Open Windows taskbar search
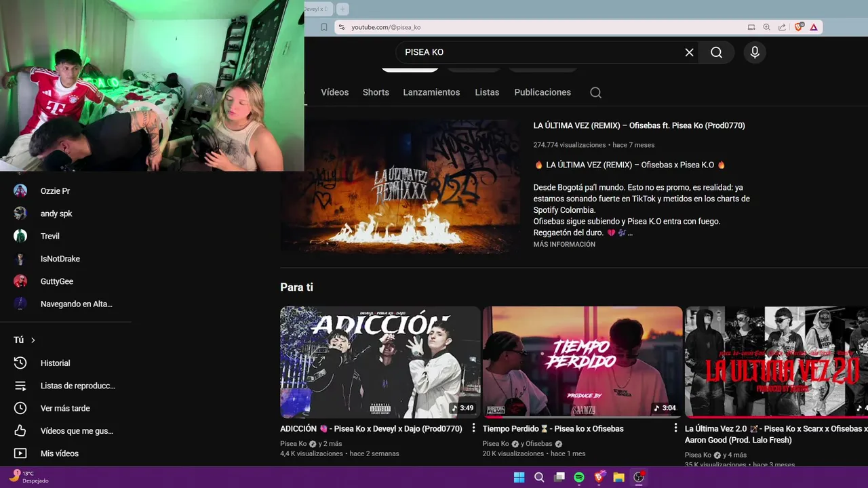Screen dimensions: 868x488 (539, 477)
